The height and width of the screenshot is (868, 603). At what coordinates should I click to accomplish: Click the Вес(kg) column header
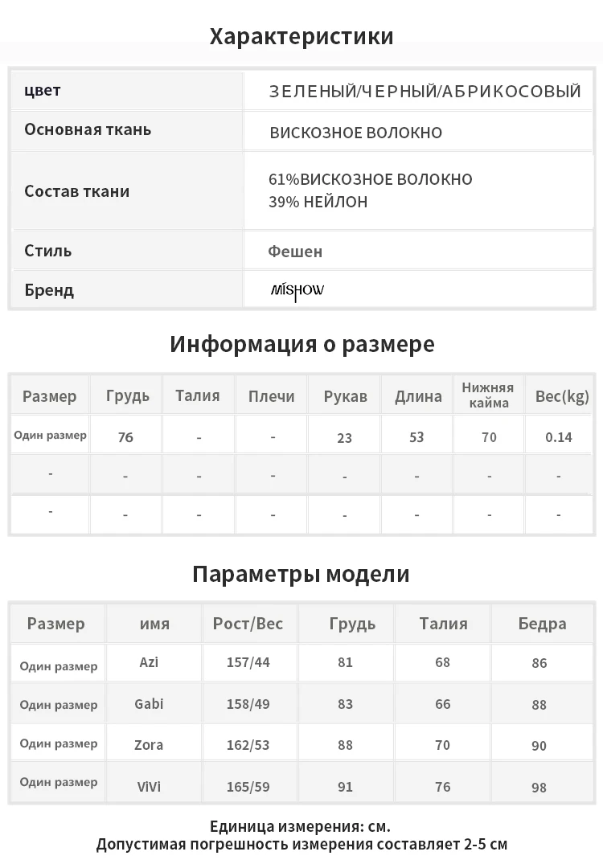[x=562, y=396]
